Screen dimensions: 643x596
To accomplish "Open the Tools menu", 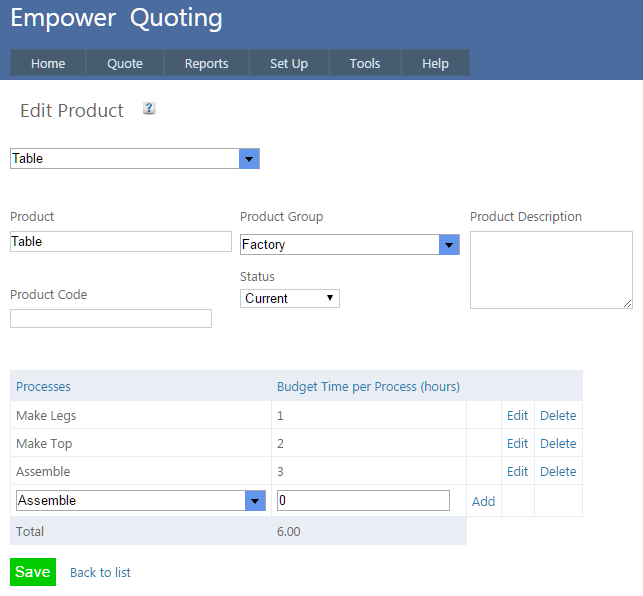I will pyautogui.click(x=365, y=63).
